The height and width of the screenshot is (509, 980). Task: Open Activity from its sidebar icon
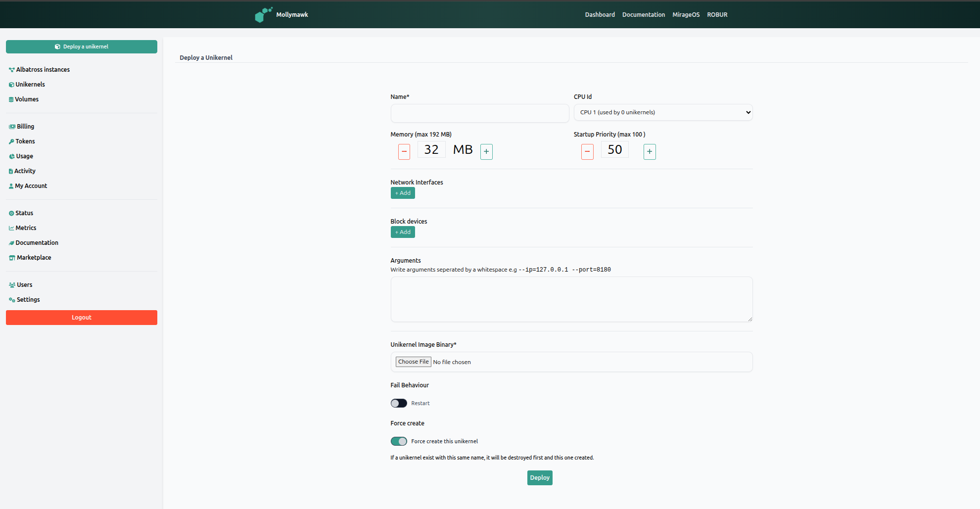[11, 171]
